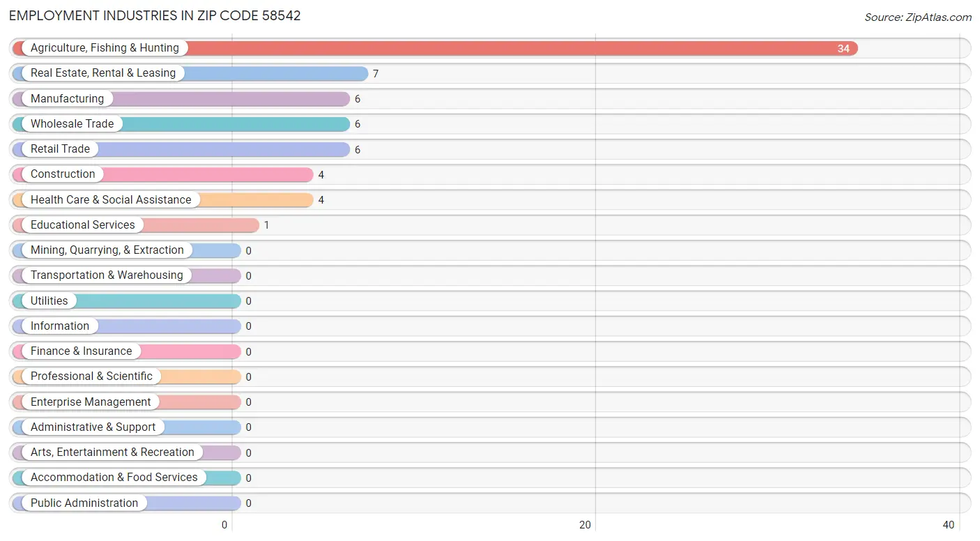The width and height of the screenshot is (980, 541).
Task: Select the Information label
Action: pos(60,326)
